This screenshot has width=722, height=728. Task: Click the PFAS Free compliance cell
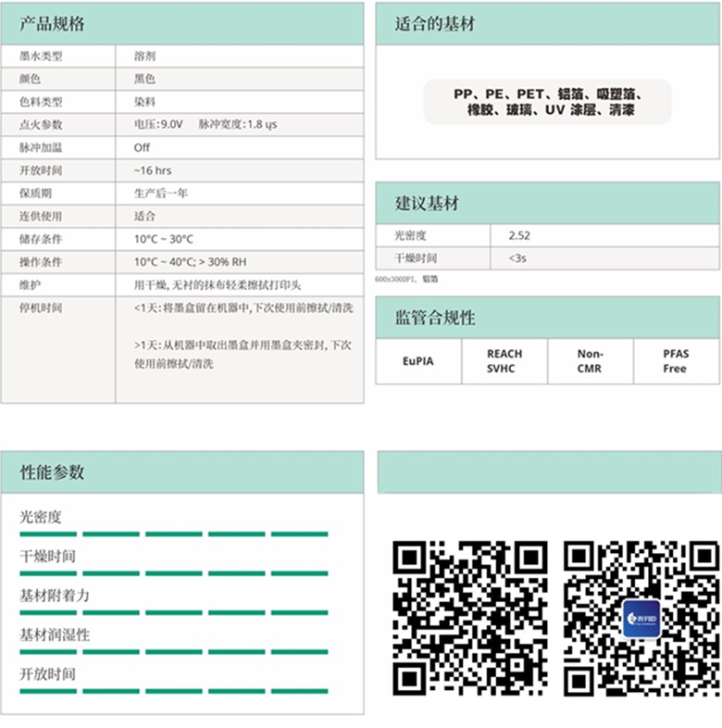(677, 361)
